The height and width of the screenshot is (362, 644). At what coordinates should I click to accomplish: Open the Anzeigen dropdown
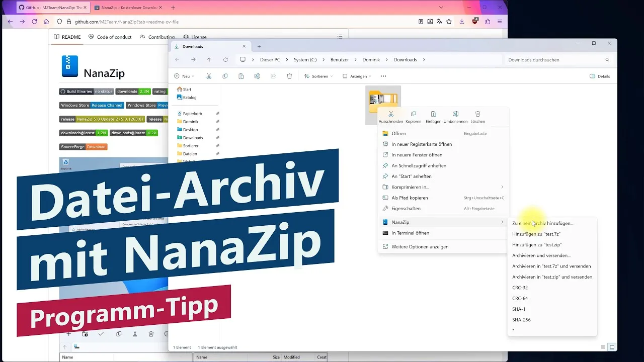click(x=357, y=76)
